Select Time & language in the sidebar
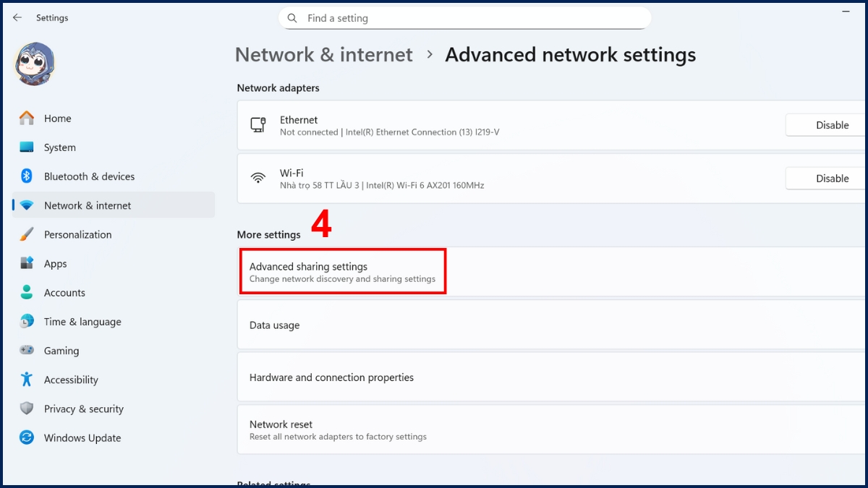Screen dimensions: 868x488 coord(27,321)
